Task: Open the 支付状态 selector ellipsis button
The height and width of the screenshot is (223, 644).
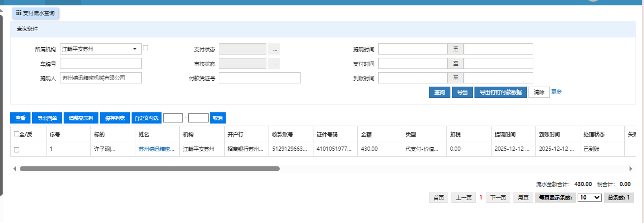Action: click(x=274, y=49)
